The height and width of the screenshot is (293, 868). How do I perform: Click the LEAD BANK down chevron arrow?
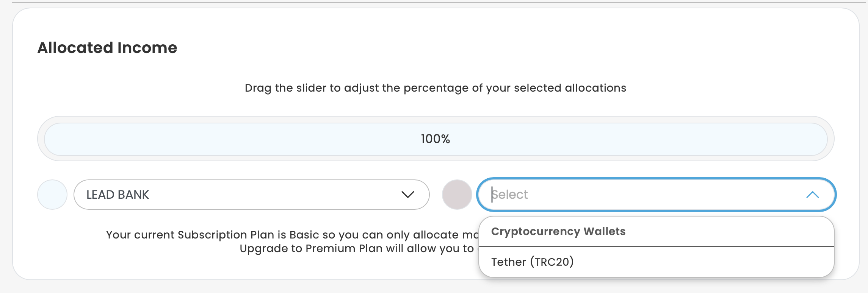(407, 195)
